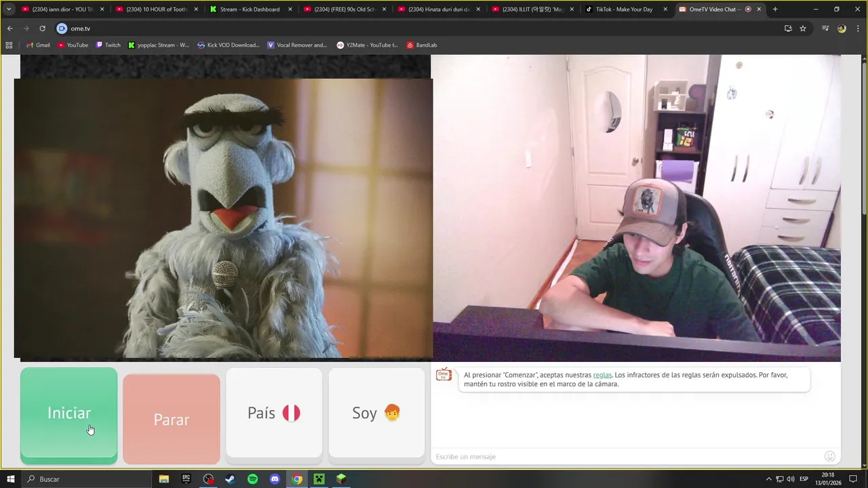
Task: Click the Buscar taskbar search box
Action: [87, 479]
